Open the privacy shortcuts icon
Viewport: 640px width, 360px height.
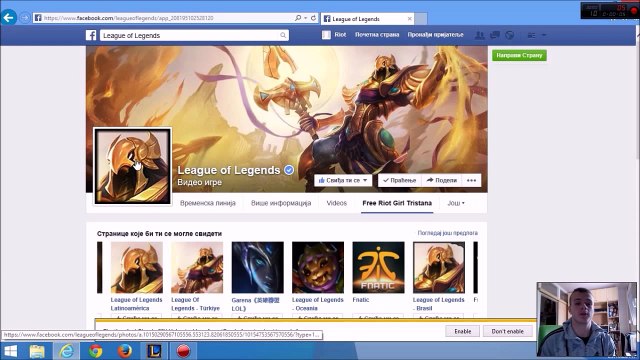(531, 36)
